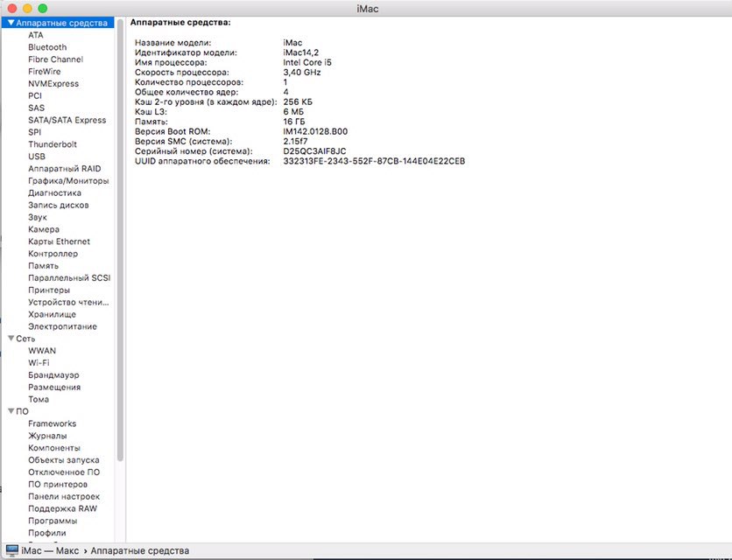
Task: Open Профили software entry
Action: point(47,533)
